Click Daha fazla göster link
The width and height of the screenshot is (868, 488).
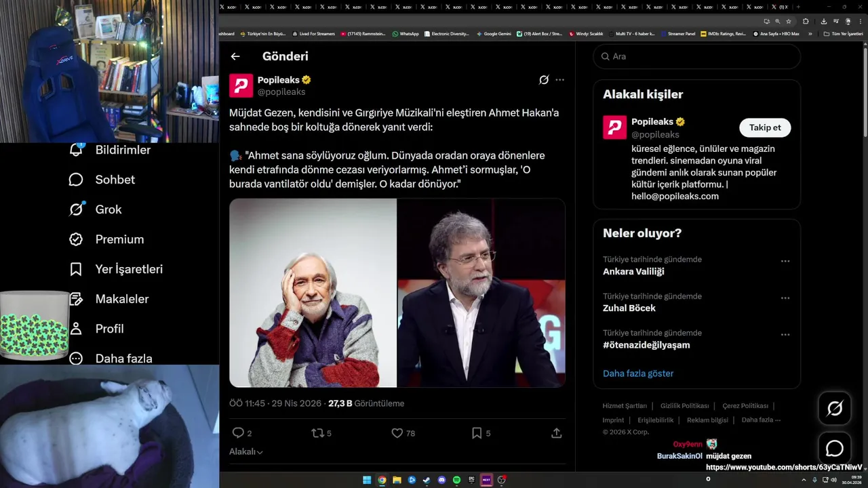point(638,373)
